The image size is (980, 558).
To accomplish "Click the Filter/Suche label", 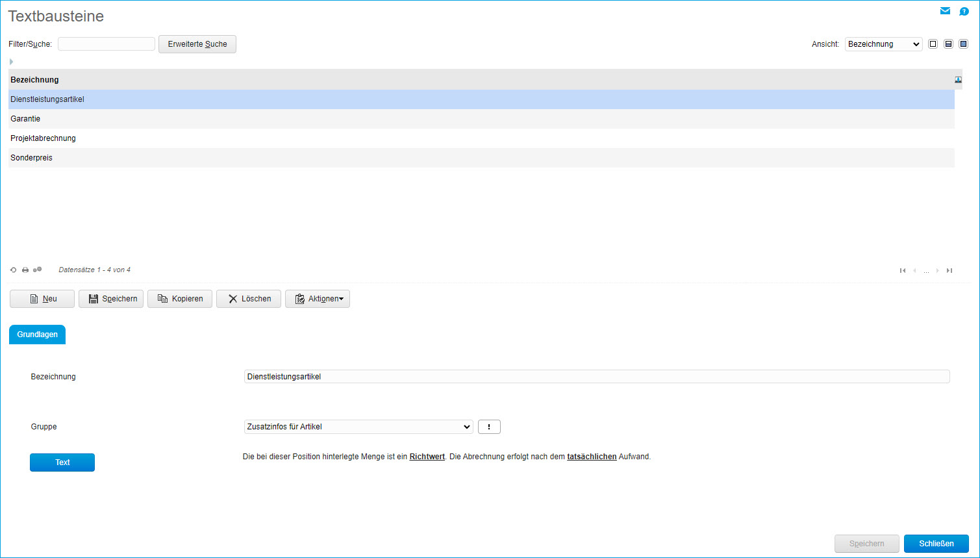I will 30,44.
